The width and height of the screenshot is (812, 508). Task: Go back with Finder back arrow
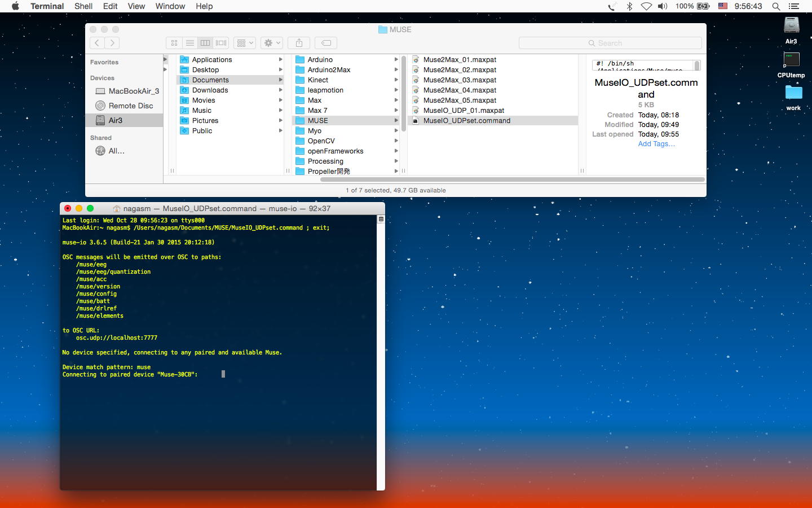click(x=97, y=43)
